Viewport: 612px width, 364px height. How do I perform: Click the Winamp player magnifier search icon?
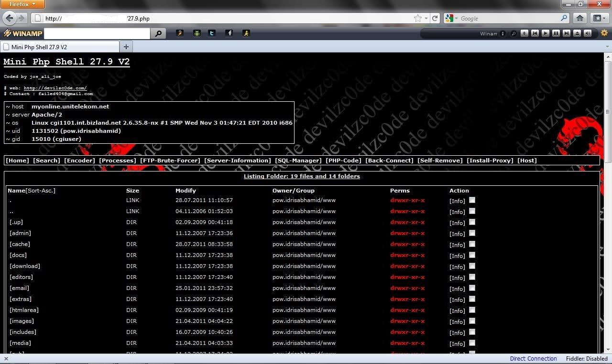click(514, 33)
